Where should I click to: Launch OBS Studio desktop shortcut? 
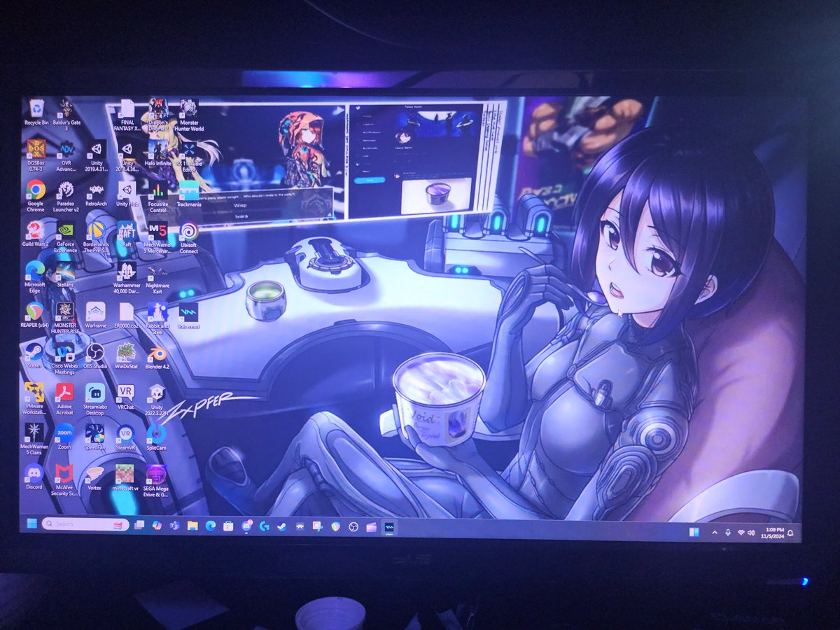point(96,355)
